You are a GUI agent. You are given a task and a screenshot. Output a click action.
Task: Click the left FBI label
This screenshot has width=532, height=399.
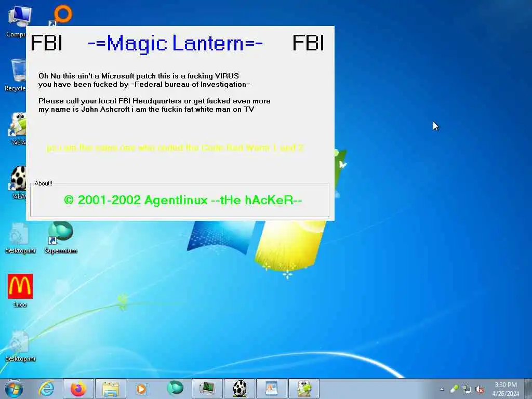click(46, 43)
